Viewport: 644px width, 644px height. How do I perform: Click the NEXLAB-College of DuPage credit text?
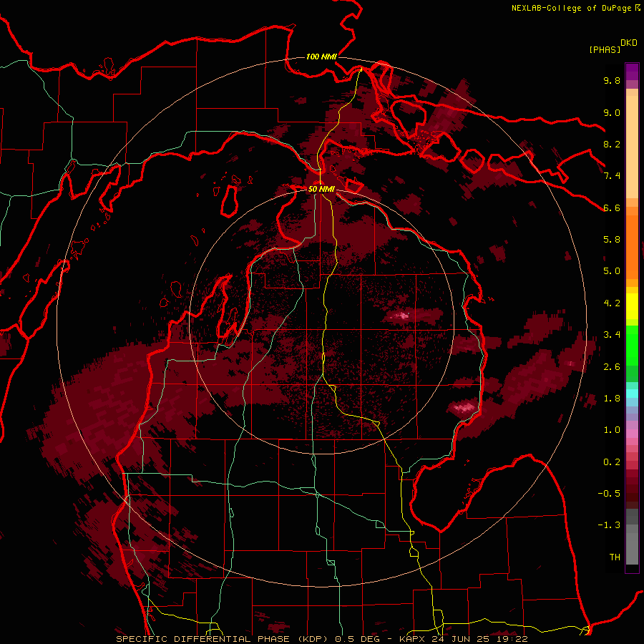point(572,8)
